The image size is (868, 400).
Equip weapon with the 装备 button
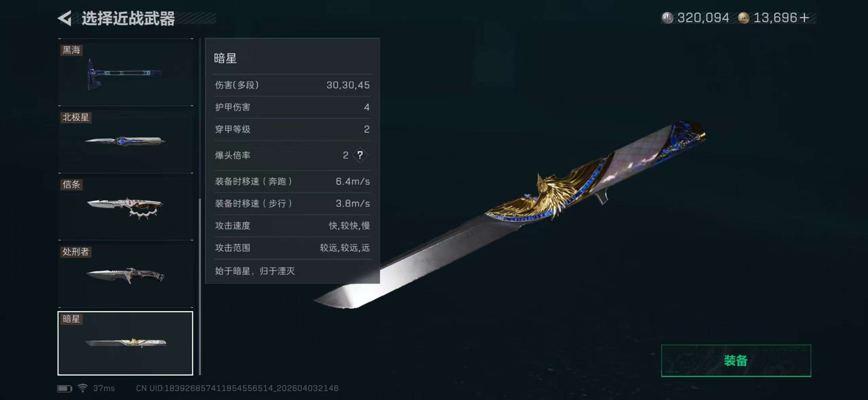click(x=736, y=361)
